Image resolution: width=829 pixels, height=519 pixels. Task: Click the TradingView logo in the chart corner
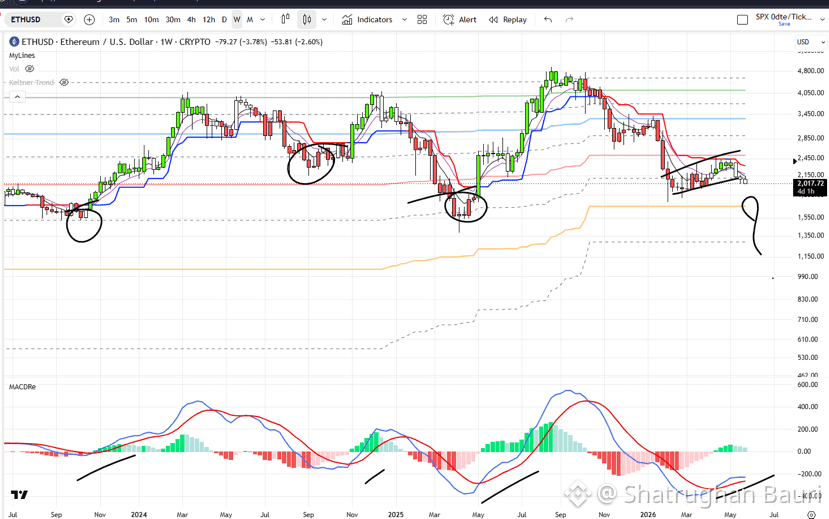(x=19, y=495)
